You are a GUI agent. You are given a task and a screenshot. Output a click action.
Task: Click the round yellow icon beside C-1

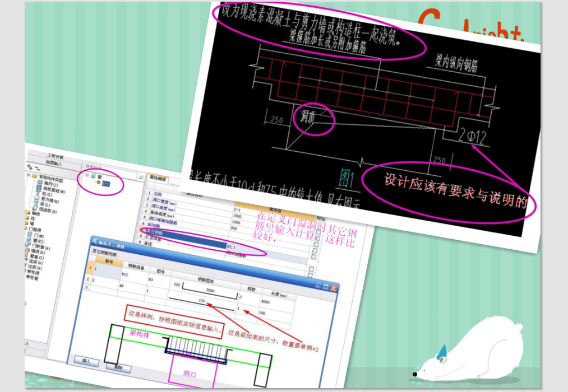coord(99,182)
